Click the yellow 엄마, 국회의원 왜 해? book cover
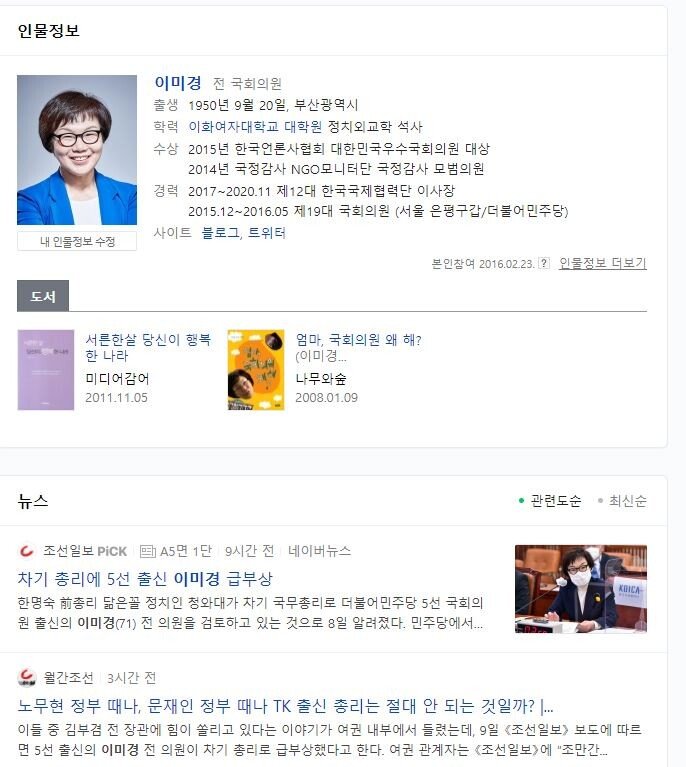Image resolution: width=686 pixels, height=767 pixels. click(256, 370)
